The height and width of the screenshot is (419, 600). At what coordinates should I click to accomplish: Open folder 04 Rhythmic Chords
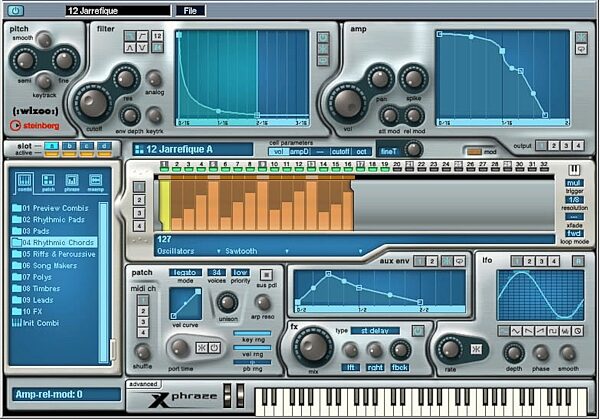tap(54, 243)
